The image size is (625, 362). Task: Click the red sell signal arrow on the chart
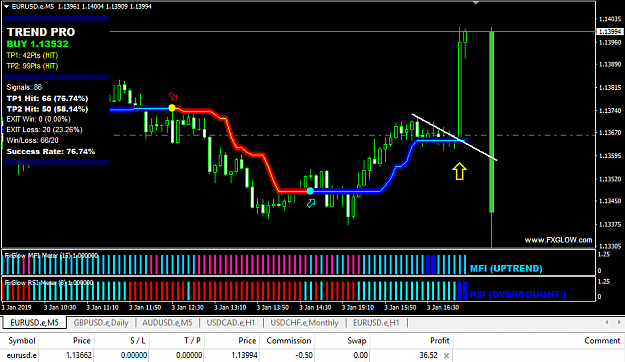[x=173, y=96]
